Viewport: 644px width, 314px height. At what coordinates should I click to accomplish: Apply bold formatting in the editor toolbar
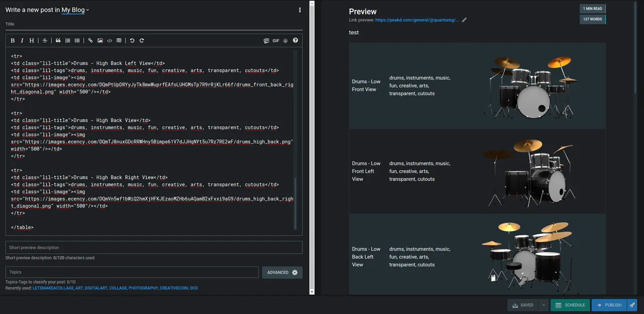pos(13,41)
